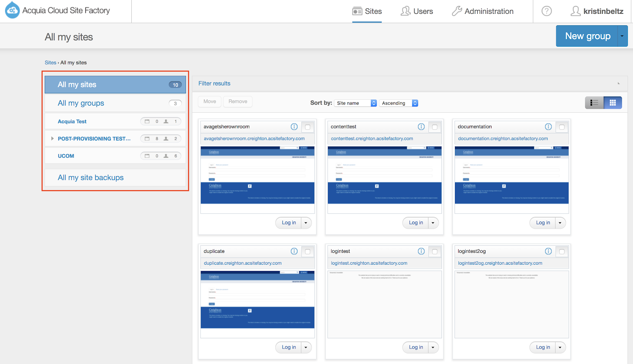Open the Administration tab
Image resolution: width=633 pixels, height=364 pixels.
click(483, 11)
